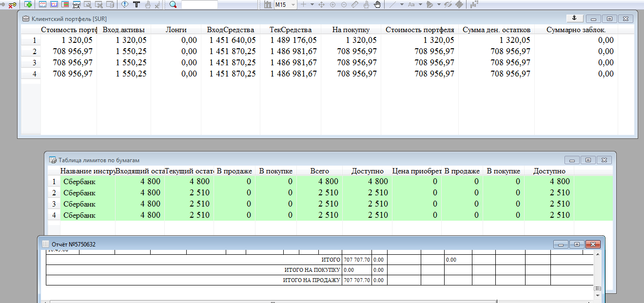644x303 pixels.
Task: Select the hand pan tool
Action: tap(377, 4)
